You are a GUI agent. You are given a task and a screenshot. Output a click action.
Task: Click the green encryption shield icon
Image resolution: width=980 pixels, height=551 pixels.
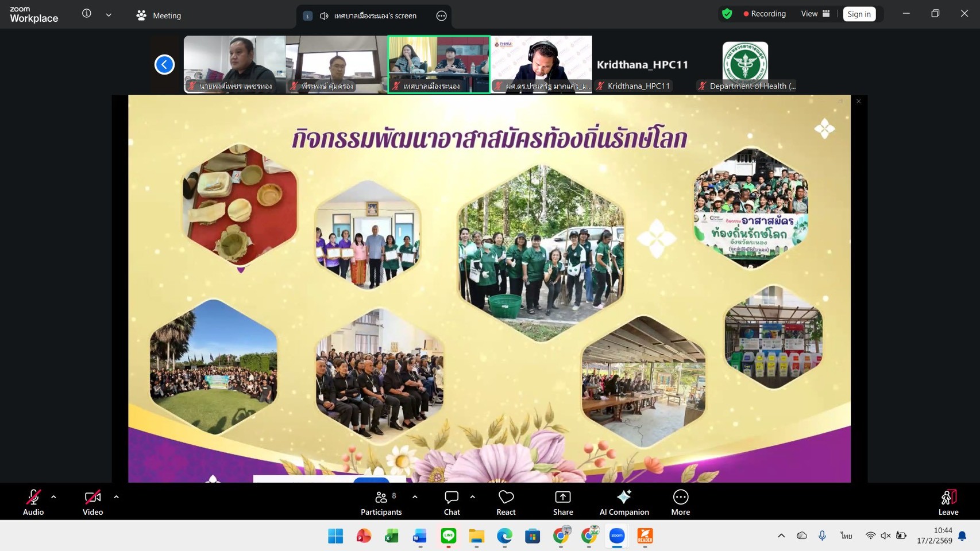(727, 14)
